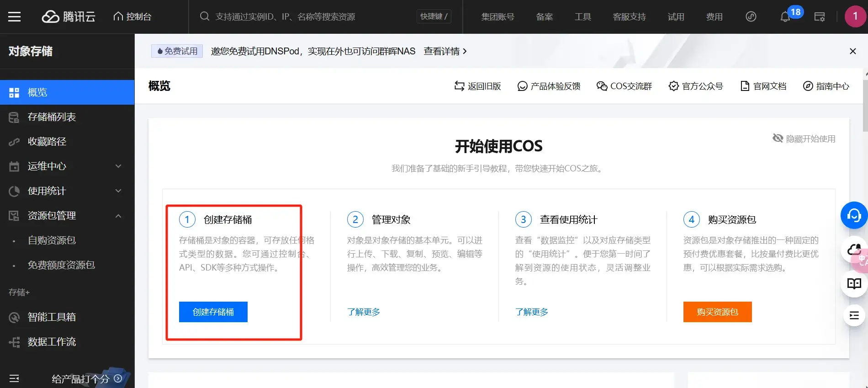
Task: Hide the getting started section (隐藏开始使用)
Action: coord(804,138)
